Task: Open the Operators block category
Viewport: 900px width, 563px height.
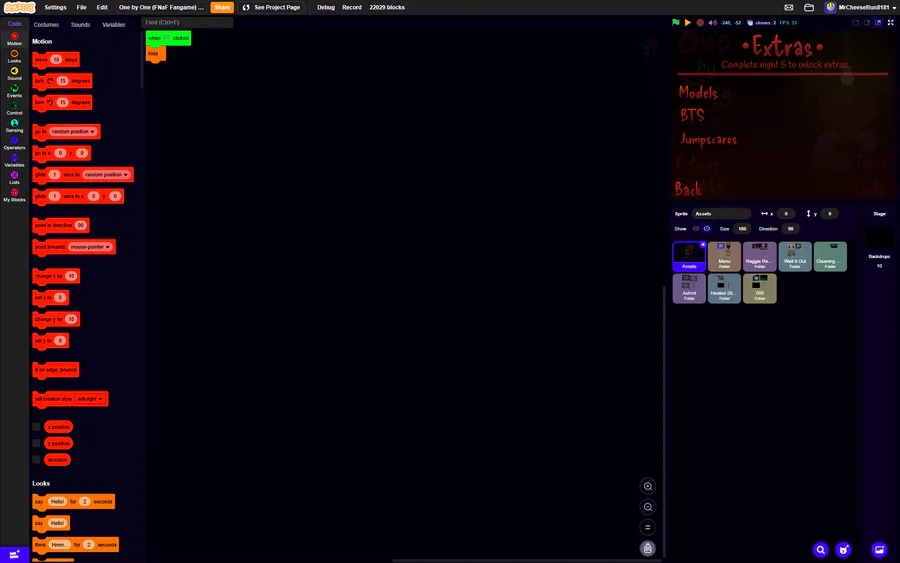Action: pyautogui.click(x=14, y=143)
